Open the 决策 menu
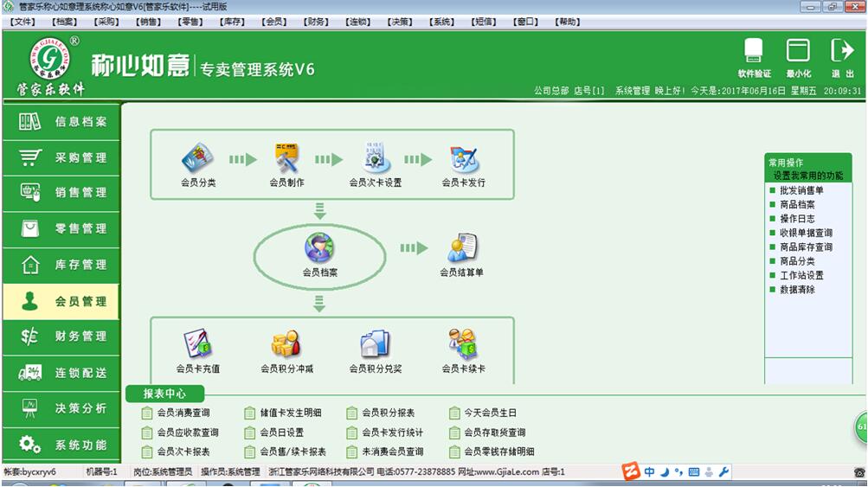The width and height of the screenshot is (868, 487). [x=400, y=22]
